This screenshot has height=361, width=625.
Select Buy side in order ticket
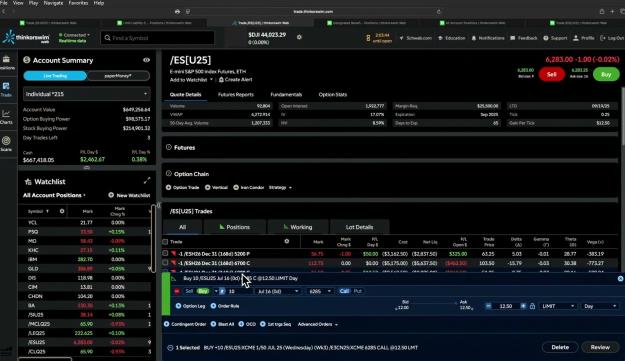tap(203, 291)
